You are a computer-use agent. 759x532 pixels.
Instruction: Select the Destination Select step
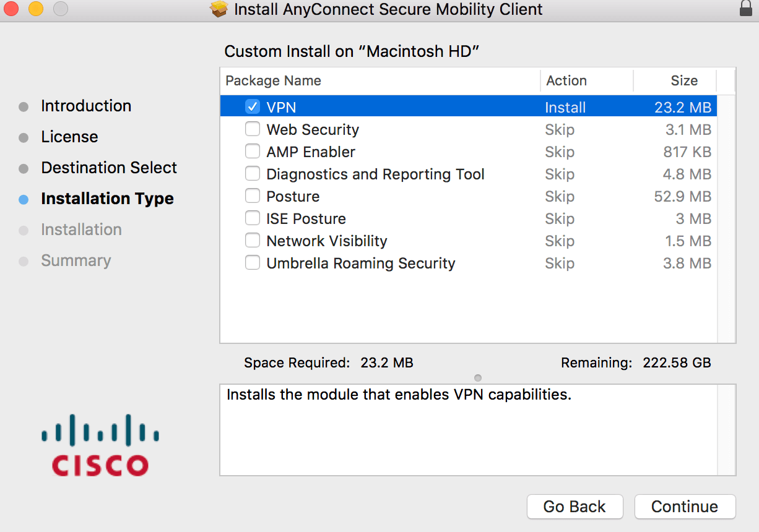pyautogui.click(x=109, y=168)
